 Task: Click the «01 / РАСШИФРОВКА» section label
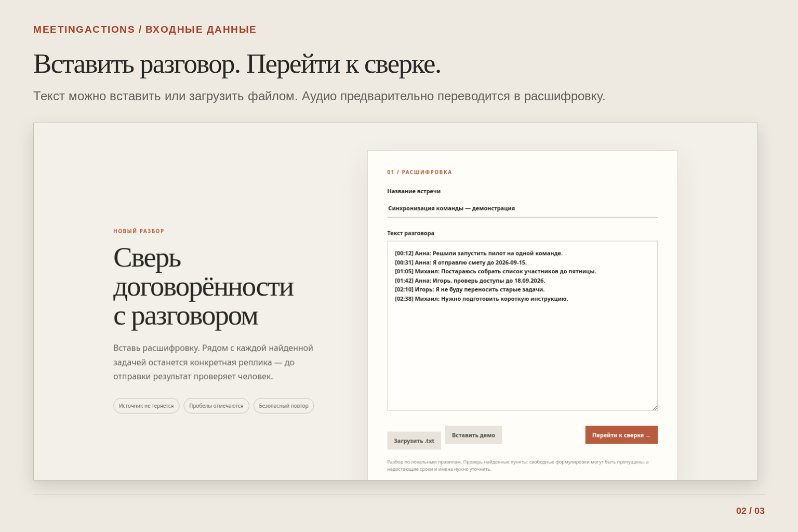pos(419,172)
